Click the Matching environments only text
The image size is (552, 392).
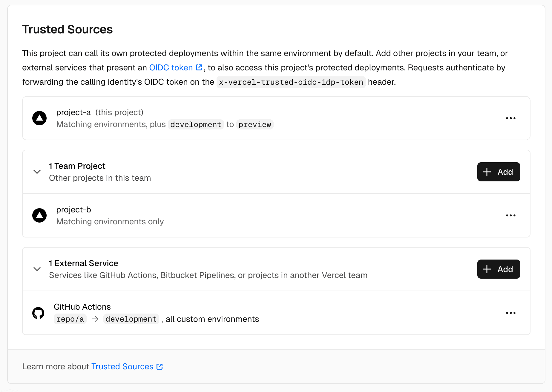click(x=110, y=222)
